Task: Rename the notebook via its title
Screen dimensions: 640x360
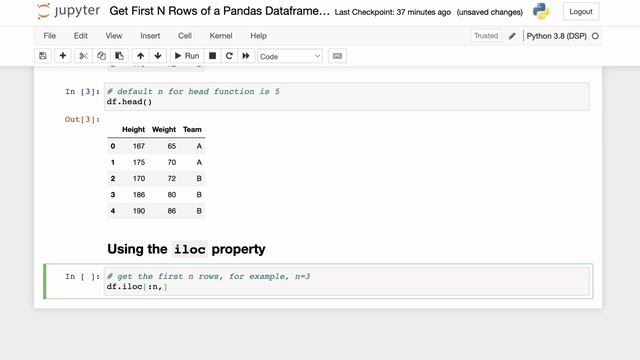Action: (x=219, y=11)
